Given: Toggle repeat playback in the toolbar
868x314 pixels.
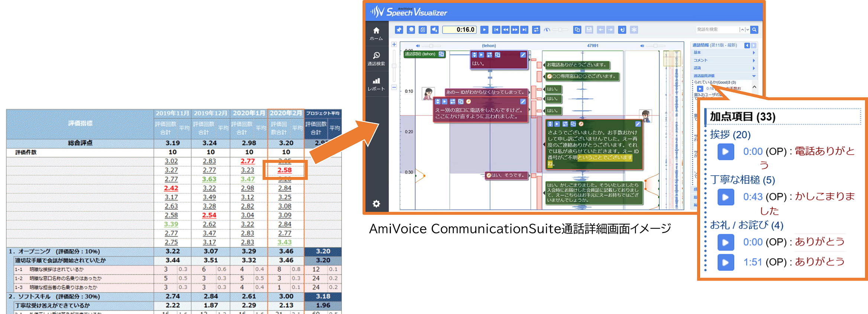Looking at the screenshot, I should 536,30.
